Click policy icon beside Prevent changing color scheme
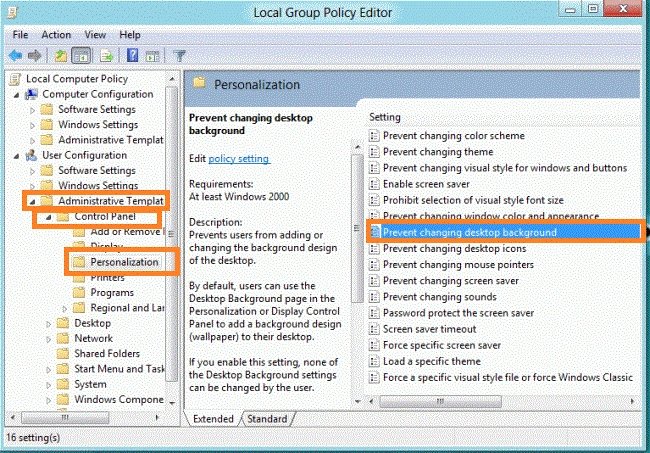The height and width of the screenshot is (453, 650). tap(374, 136)
